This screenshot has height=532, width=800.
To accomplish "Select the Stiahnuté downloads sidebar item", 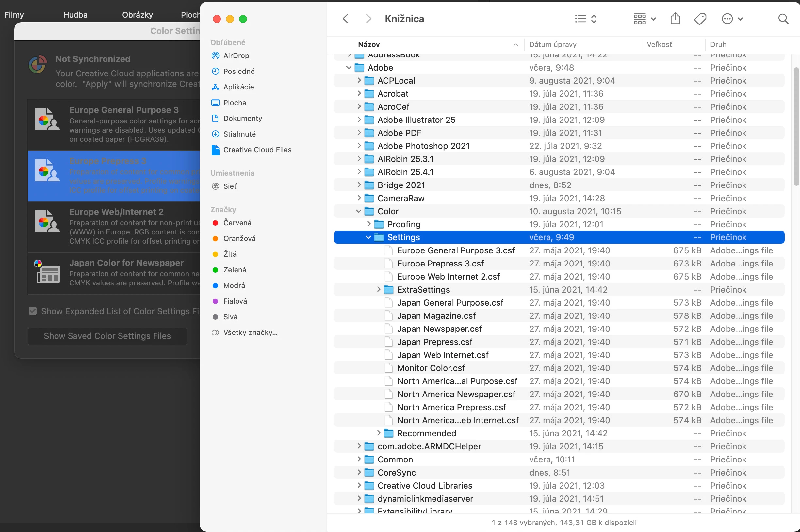I will click(x=239, y=134).
